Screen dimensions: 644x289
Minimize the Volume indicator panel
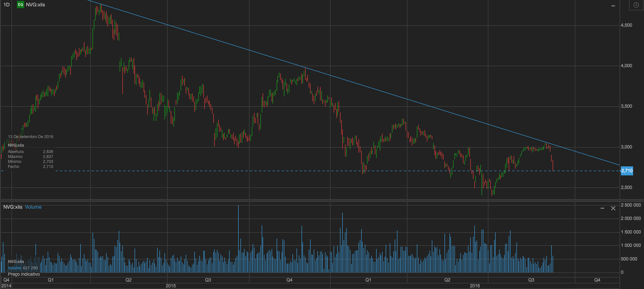[x=602, y=208]
